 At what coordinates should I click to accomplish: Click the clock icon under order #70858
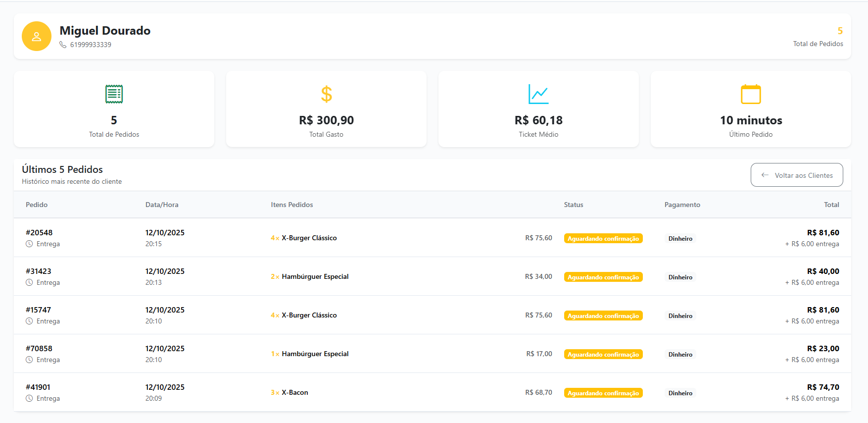29,360
